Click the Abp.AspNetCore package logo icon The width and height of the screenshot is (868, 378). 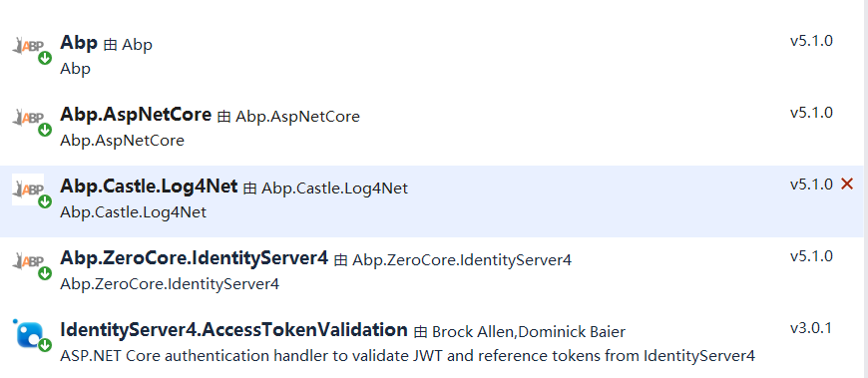28,118
